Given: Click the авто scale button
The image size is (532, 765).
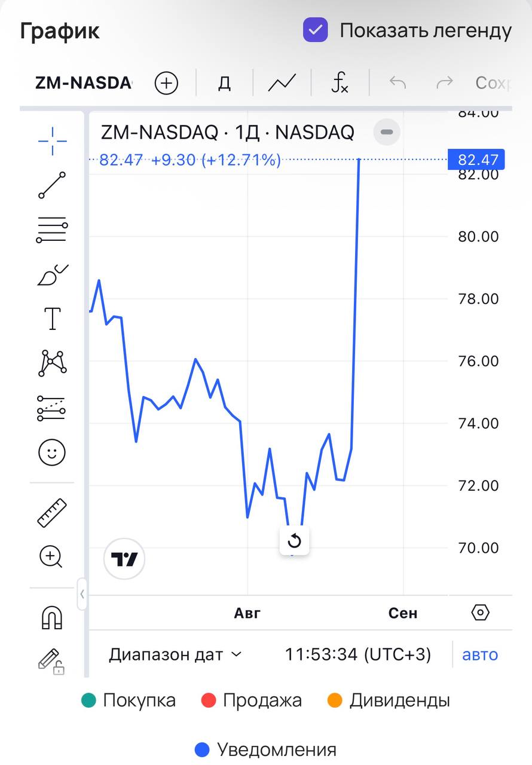Looking at the screenshot, I should pos(480,654).
